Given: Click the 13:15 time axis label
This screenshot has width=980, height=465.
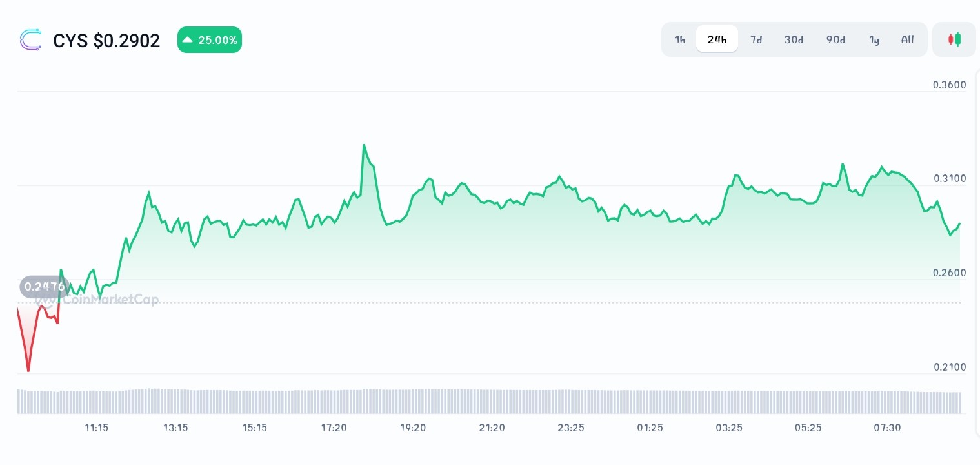Looking at the screenshot, I should click(175, 428).
